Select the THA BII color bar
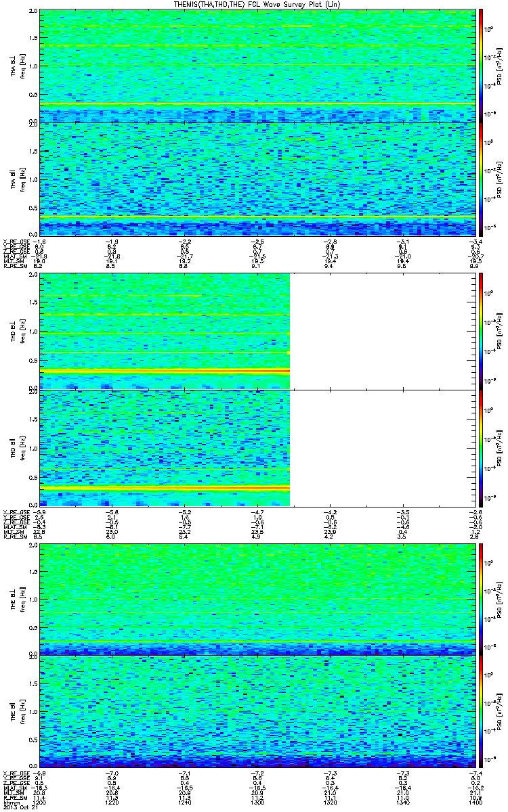Screen dimensions: 508x812 (481, 179)
